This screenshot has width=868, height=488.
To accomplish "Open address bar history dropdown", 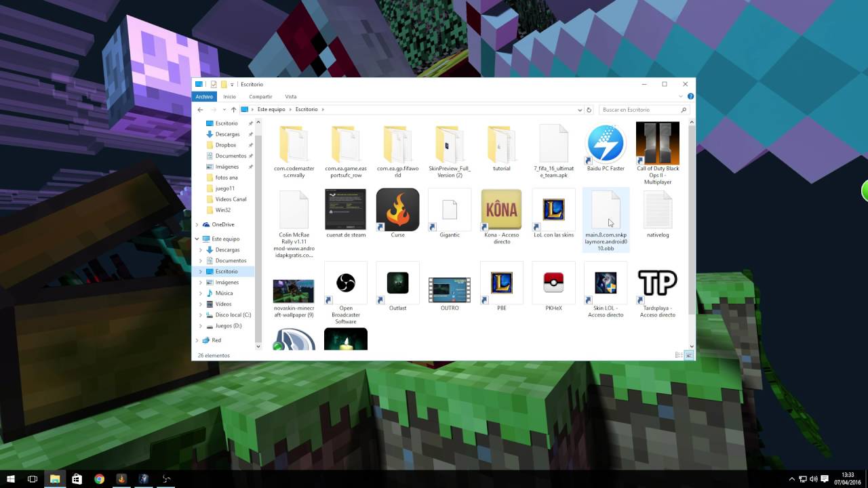I will coord(580,110).
